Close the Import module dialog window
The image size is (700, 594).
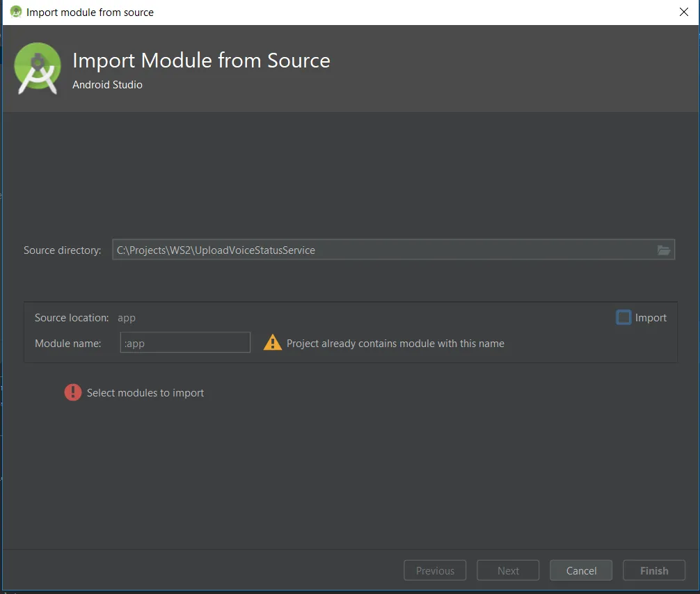(683, 12)
